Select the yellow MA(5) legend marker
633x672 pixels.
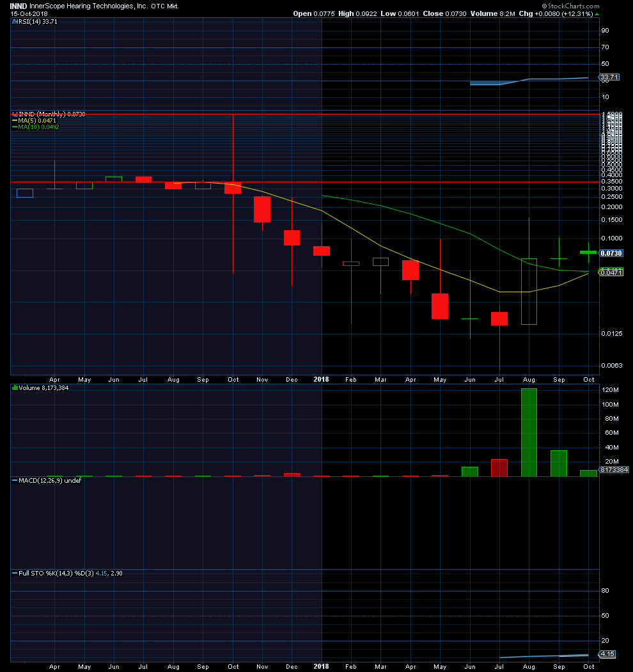(x=15, y=121)
